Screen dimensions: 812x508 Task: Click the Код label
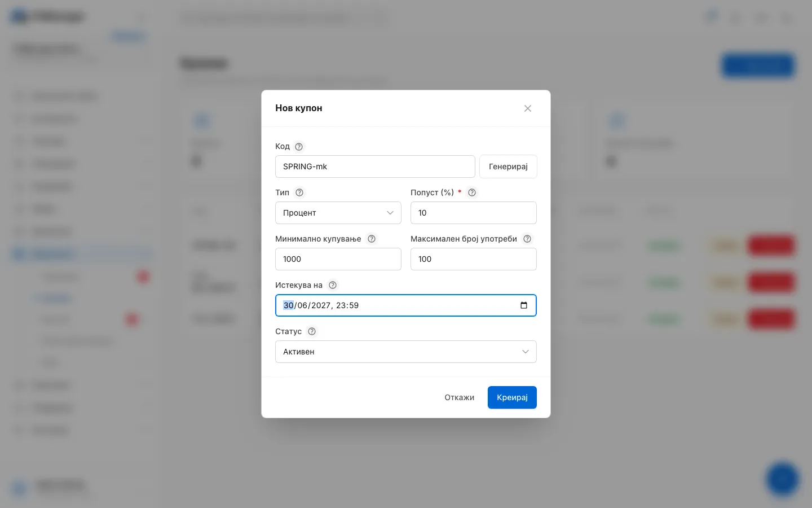coord(283,147)
